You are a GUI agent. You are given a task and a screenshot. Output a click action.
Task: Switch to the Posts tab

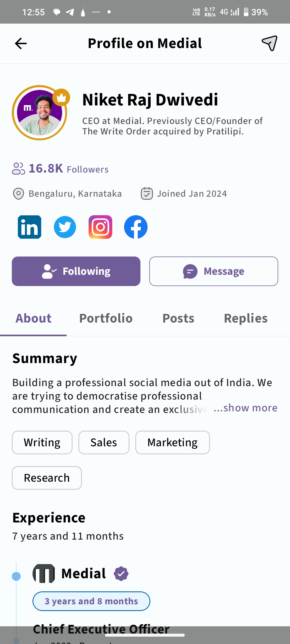click(178, 319)
